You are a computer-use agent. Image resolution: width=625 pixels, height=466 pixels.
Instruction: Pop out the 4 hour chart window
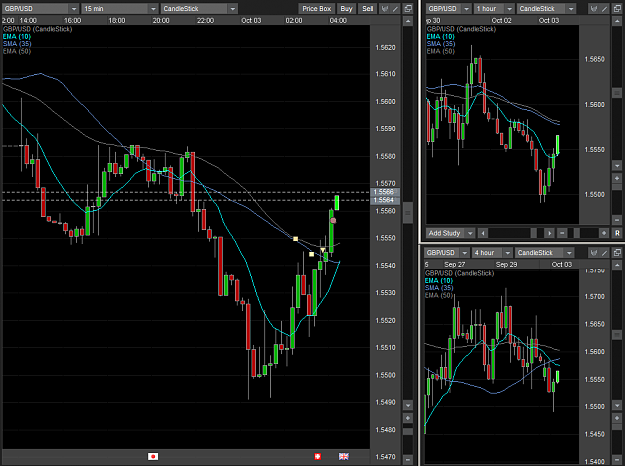617,253
